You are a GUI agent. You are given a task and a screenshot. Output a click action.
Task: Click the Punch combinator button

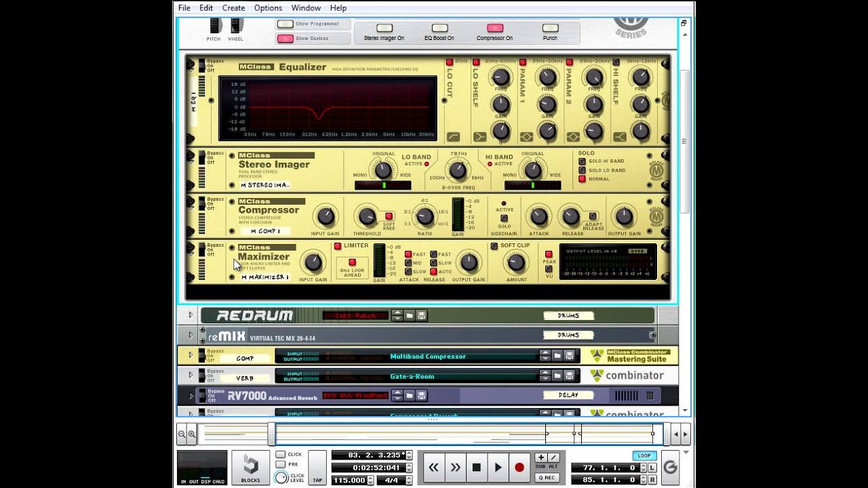point(550,28)
